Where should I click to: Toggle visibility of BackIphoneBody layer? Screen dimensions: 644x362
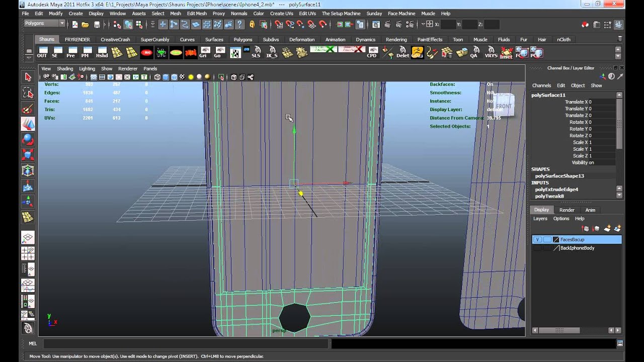[x=537, y=248]
